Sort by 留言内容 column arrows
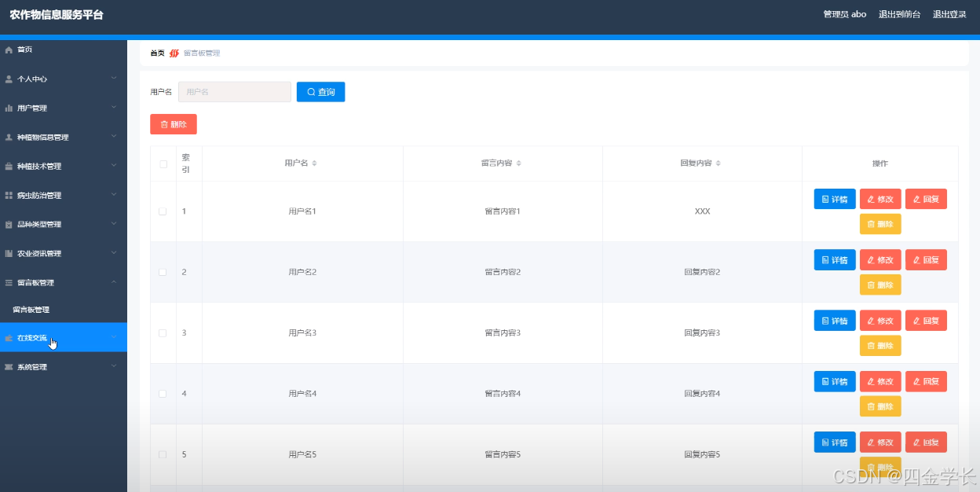Image resolution: width=980 pixels, height=492 pixels. (518, 163)
